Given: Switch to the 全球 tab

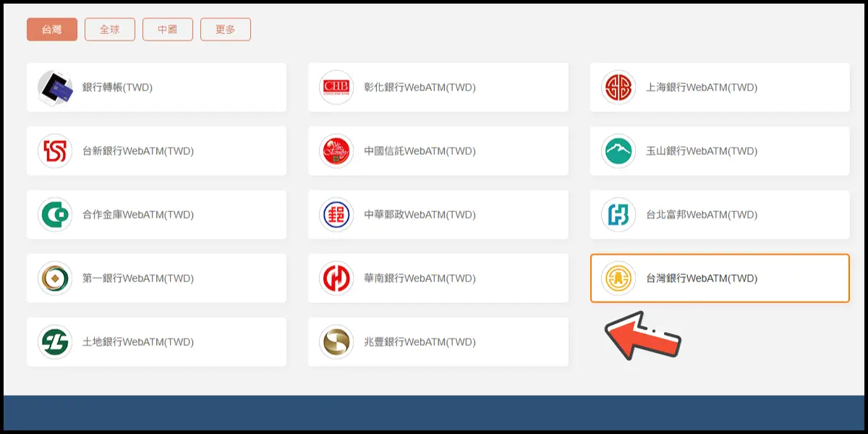Looking at the screenshot, I should tap(110, 30).
